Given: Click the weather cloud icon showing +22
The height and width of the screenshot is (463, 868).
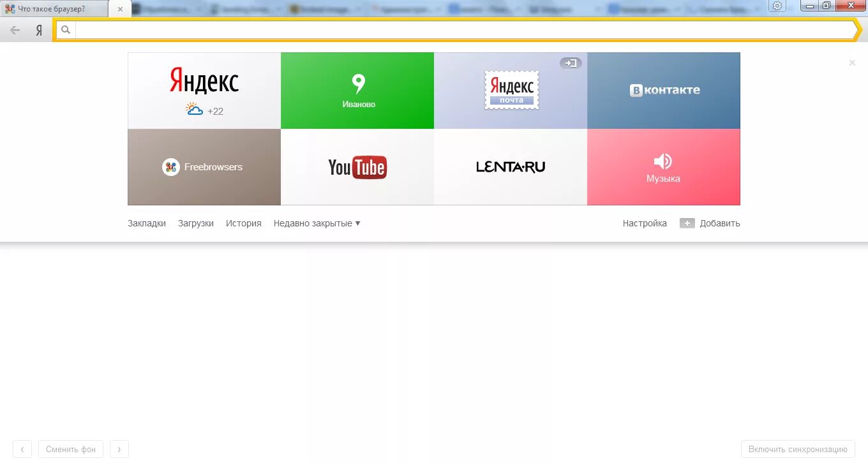Looking at the screenshot, I should (195, 109).
